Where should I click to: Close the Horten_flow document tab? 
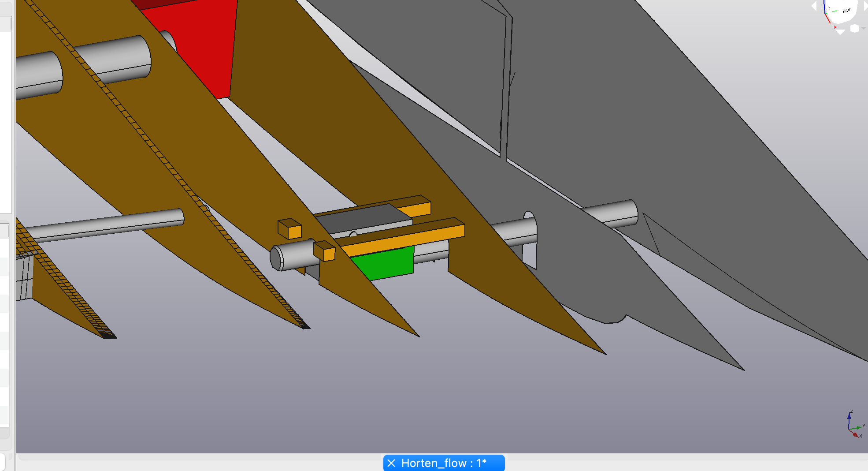pyautogui.click(x=391, y=463)
